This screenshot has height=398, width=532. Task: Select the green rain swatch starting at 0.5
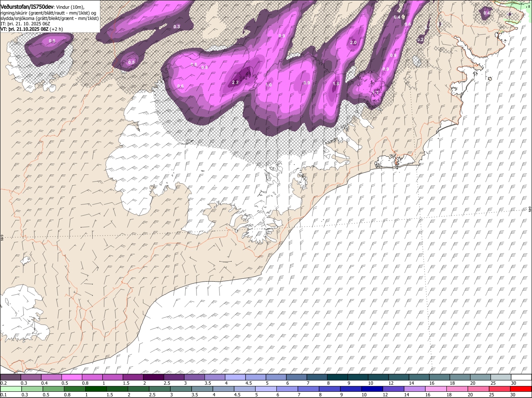pos(53,389)
